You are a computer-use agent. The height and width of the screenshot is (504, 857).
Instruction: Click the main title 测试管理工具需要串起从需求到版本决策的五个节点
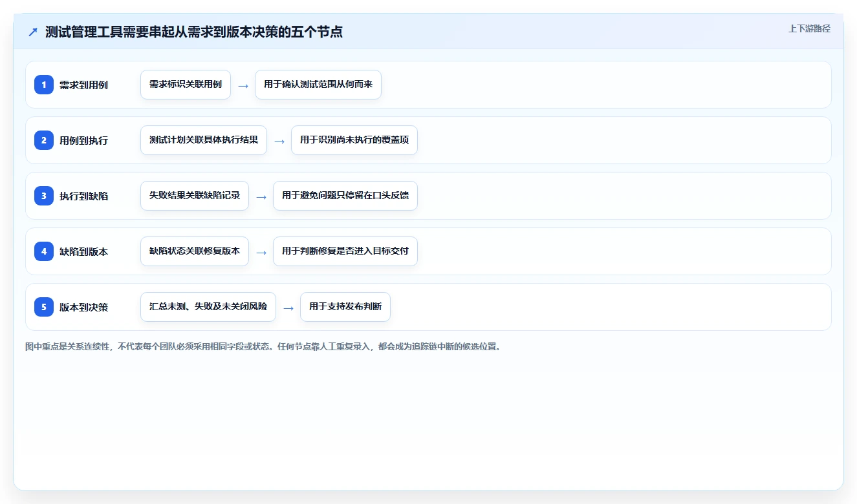point(194,32)
